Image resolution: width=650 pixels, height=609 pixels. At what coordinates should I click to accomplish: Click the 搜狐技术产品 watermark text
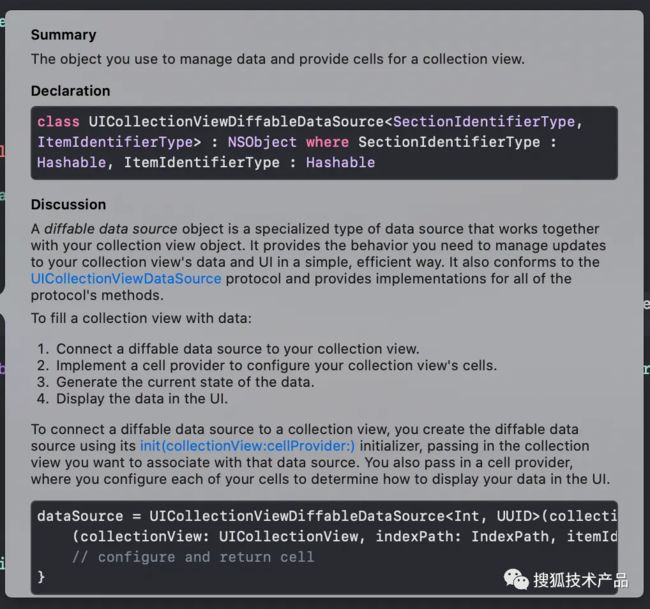tap(581, 580)
